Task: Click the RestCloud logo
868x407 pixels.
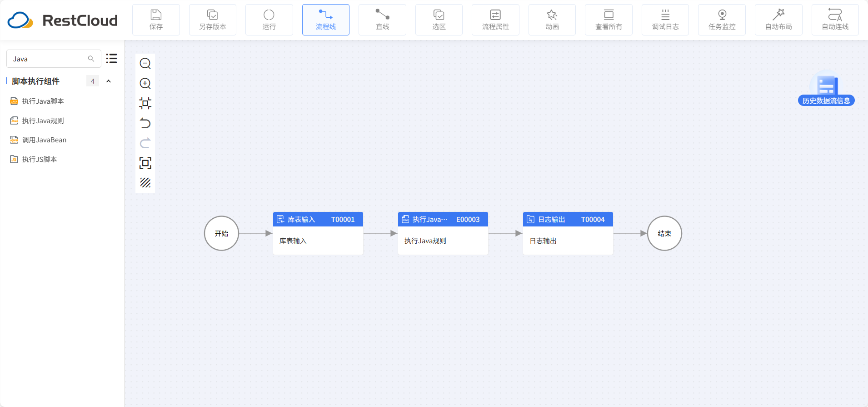Action: (x=63, y=20)
